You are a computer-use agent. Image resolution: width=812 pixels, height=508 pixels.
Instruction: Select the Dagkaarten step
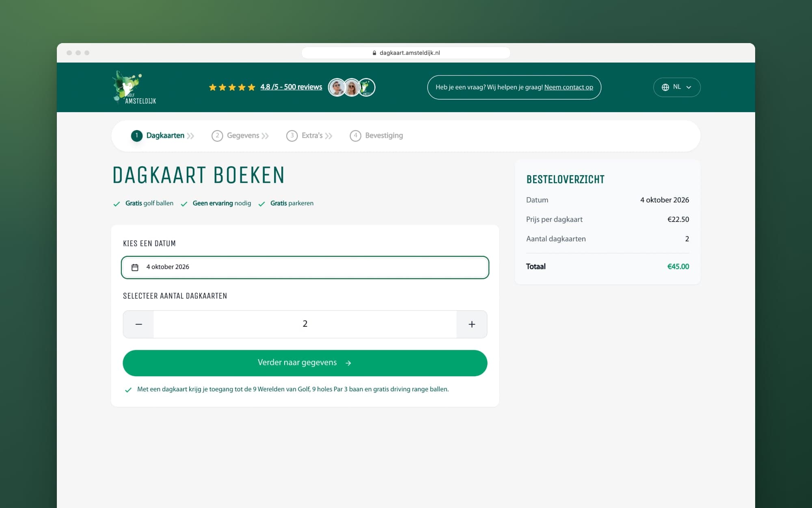(x=162, y=136)
